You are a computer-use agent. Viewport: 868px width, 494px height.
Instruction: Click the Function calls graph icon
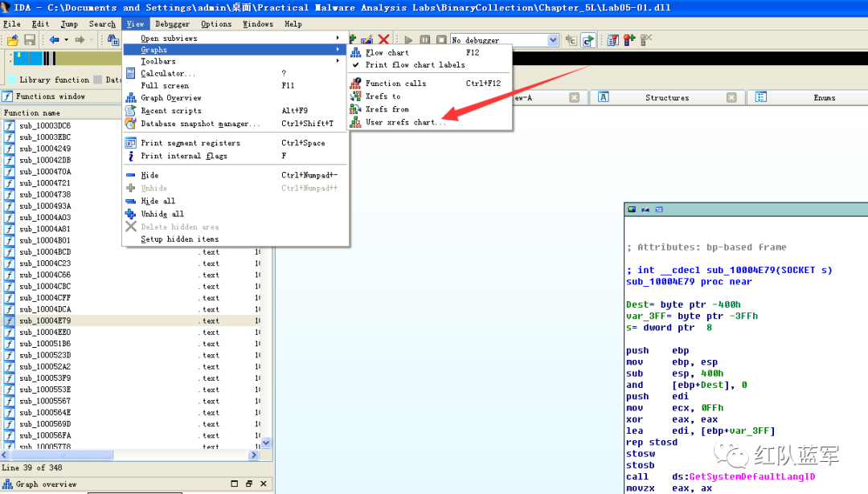pyautogui.click(x=355, y=84)
